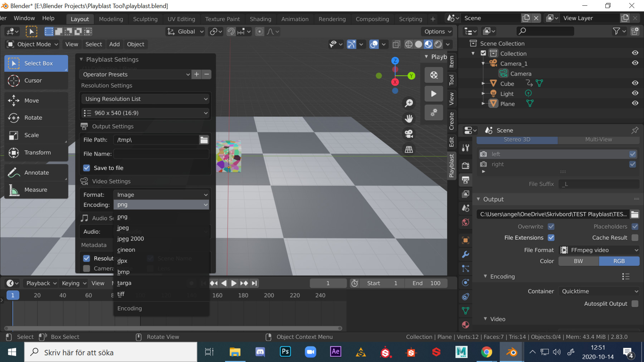Hide the Cube in the outliner
This screenshot has width=644, height=362.
click(635, 83)
